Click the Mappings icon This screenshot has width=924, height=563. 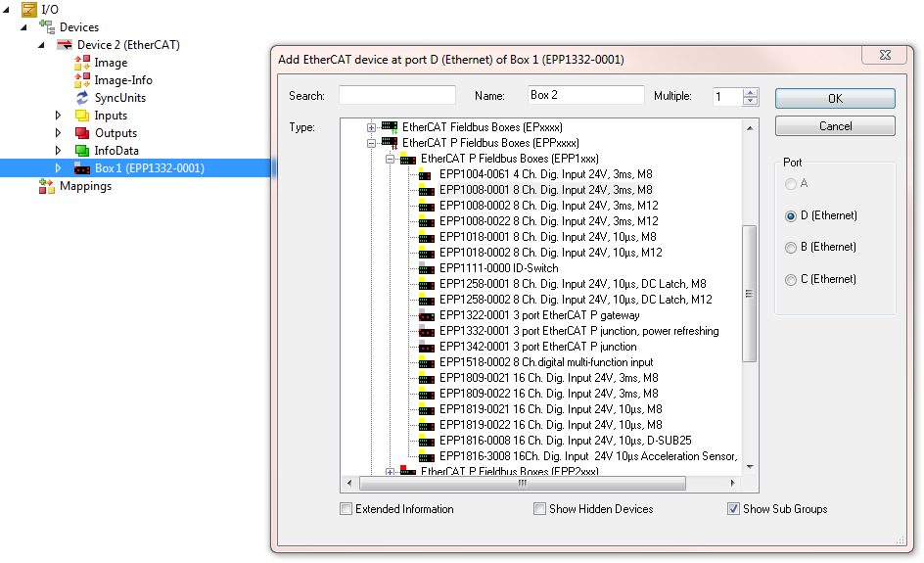[x=47, y=186]
